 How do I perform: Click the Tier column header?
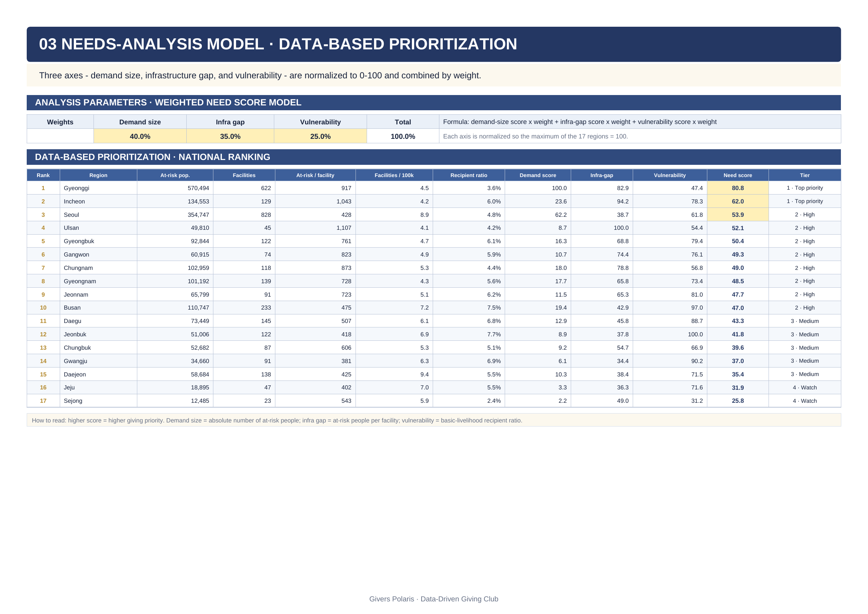pyautogui.click(x=805, y=175)
